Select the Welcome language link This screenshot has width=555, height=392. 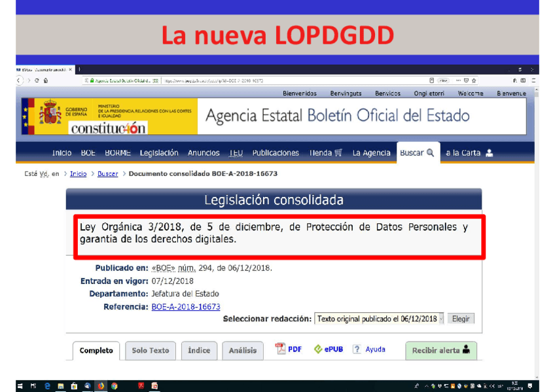point(471,94)
